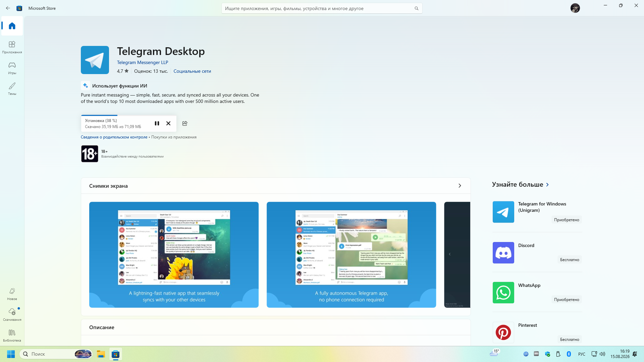Click the Telegram for Windows (Unigram) title
Viewport: 644px width, 362px height.
click(x=542, y=207)
